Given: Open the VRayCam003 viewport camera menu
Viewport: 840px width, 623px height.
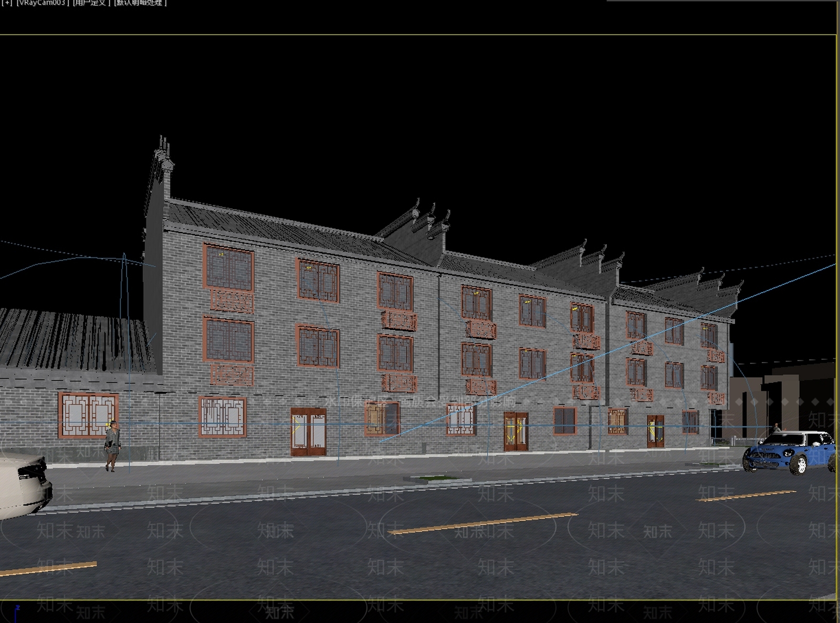Looking at the screenshot, I should (x=43, y=3).
